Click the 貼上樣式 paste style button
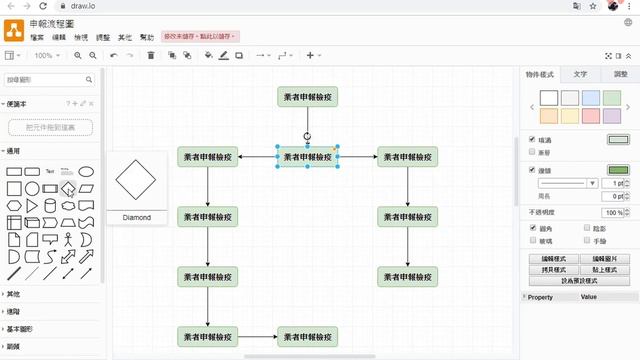 pyautogui.click(x=605, y=270)
